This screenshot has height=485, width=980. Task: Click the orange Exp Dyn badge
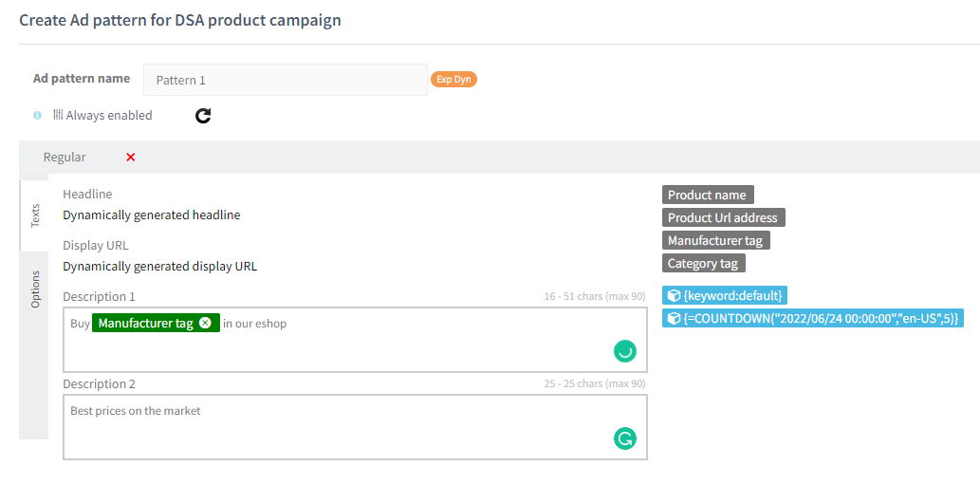point(453,80)
